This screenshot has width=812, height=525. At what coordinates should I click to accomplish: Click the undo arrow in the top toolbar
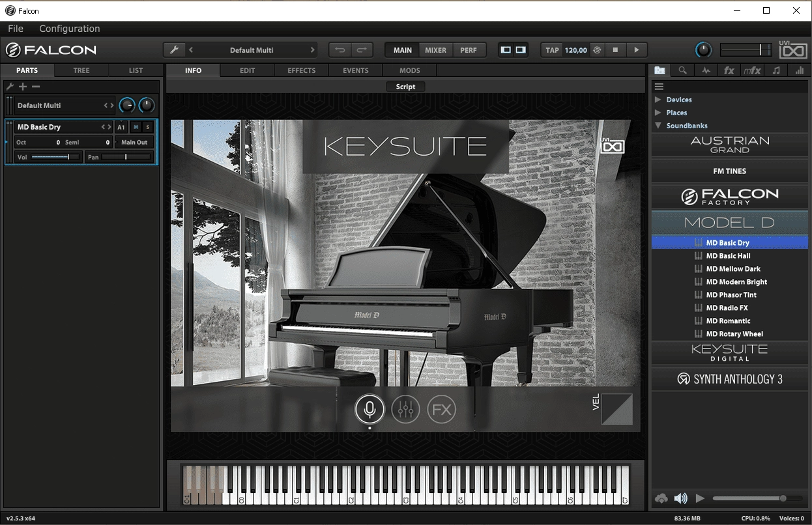[x=340, y=50]
